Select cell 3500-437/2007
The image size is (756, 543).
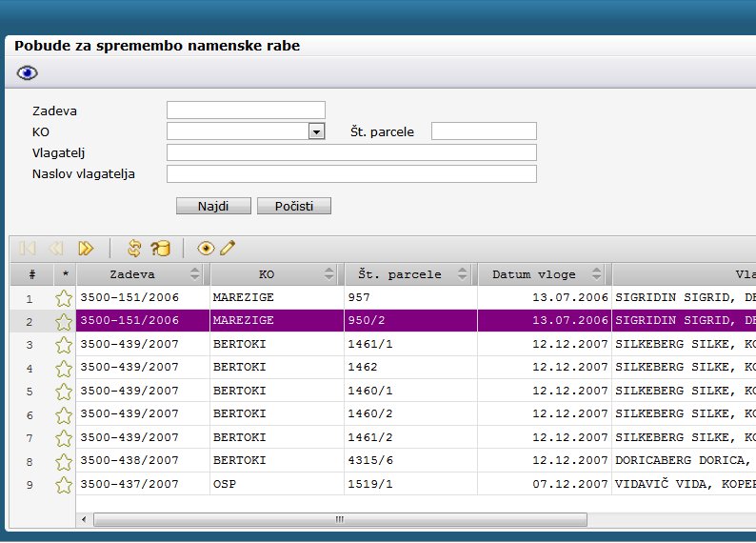tap(143, 484)
